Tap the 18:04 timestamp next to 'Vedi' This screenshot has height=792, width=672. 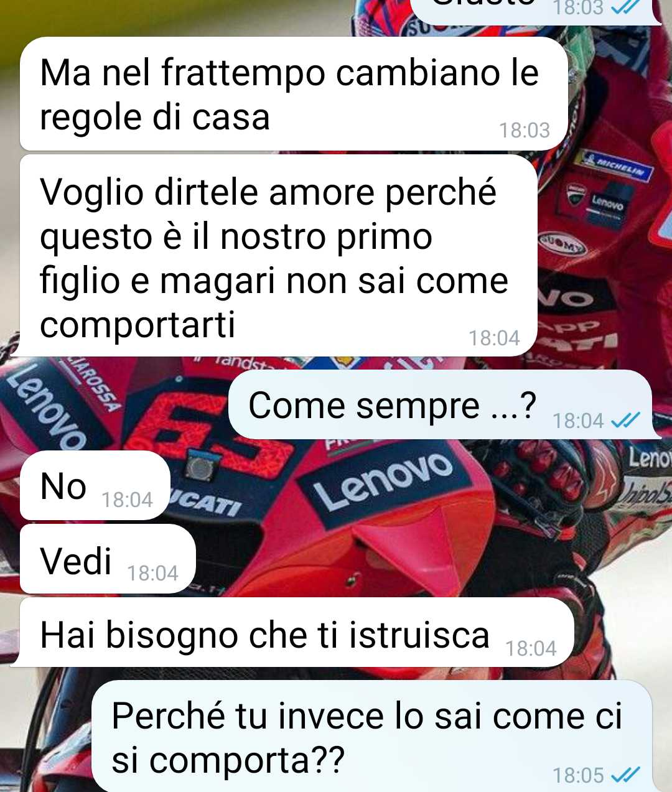pos(152,573)
